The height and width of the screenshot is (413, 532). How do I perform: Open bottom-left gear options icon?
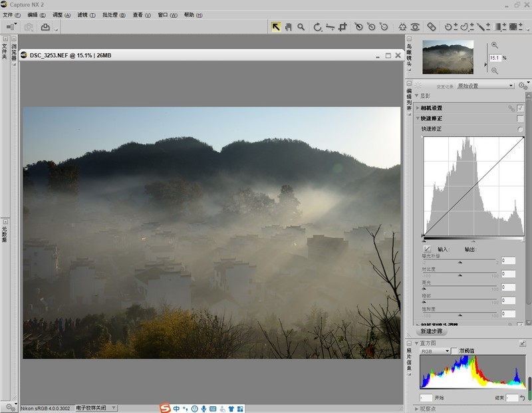(x=10, y=406)
